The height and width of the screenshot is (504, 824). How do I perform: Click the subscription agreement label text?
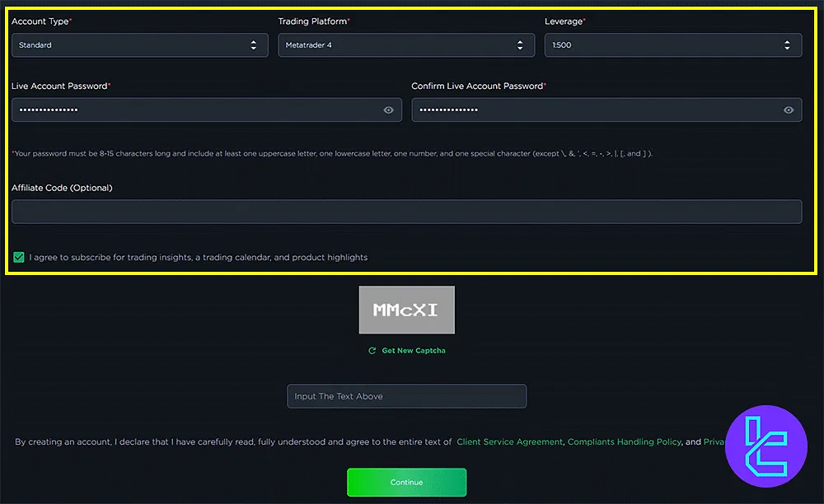click(198, 257)
